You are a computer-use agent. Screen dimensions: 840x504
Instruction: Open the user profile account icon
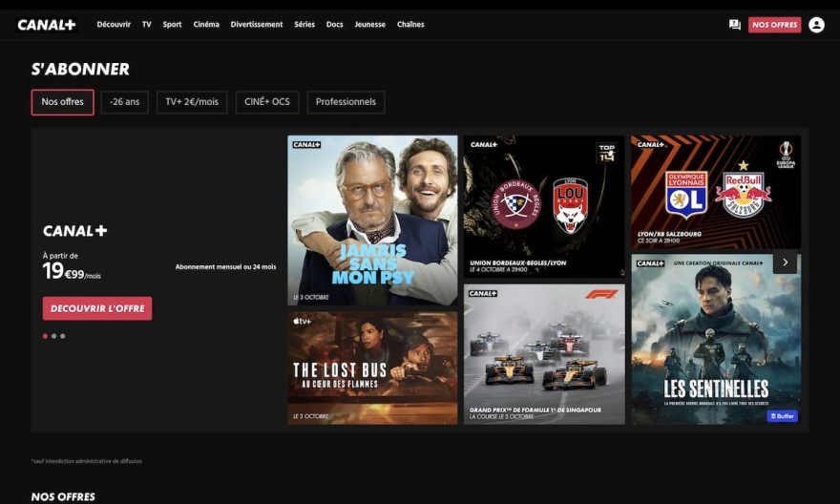coord(816,25)
